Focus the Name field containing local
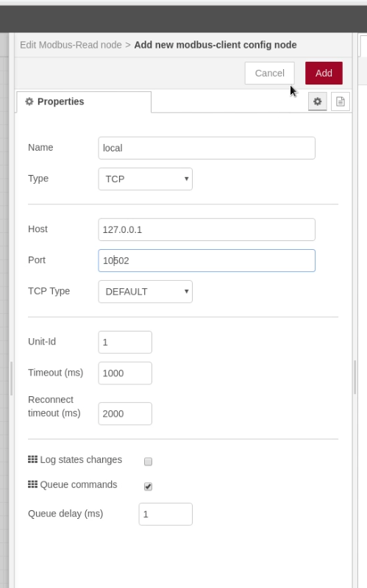Image resolution: width=367 pixels, height=588 pixels. (x=207, y=148)
